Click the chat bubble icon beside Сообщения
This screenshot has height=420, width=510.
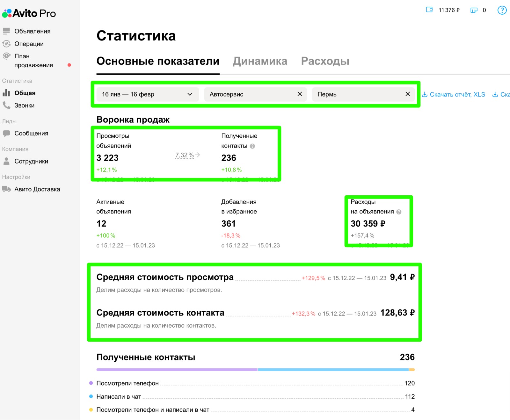(6, 133)
